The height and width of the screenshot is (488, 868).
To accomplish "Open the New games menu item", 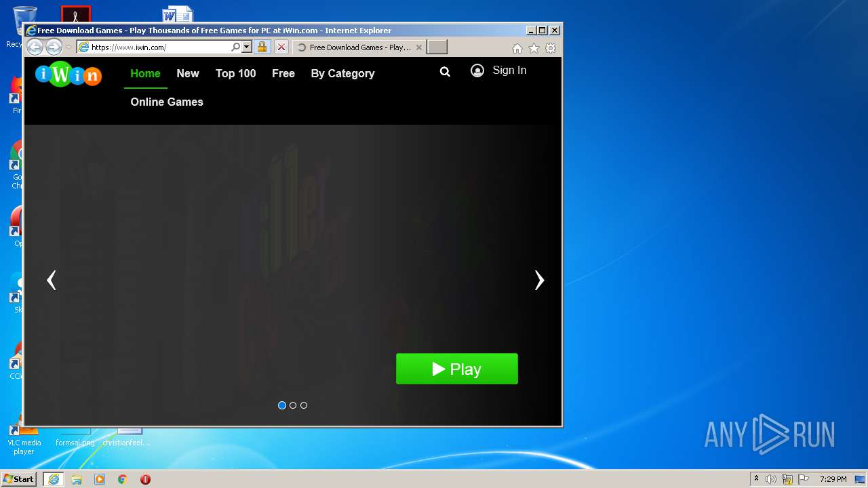I will pos(188,73).
